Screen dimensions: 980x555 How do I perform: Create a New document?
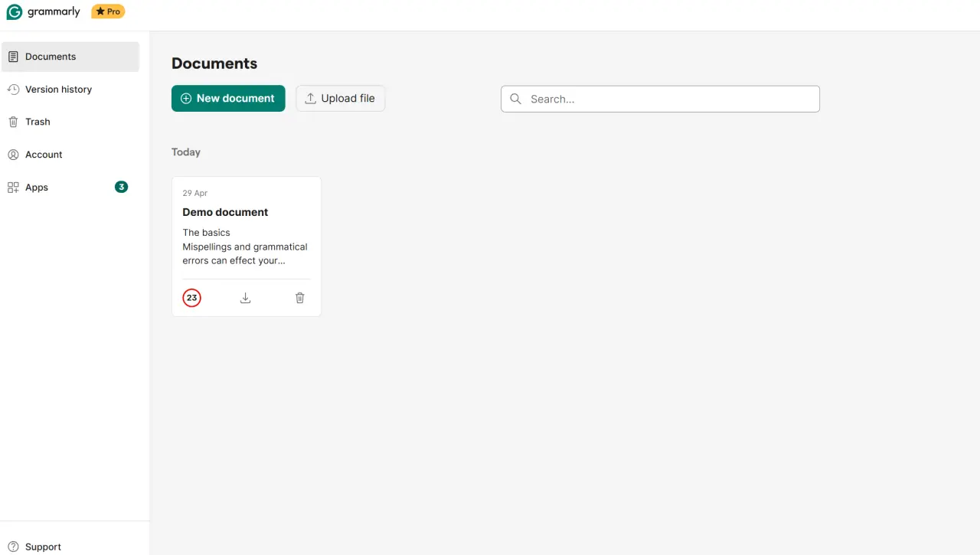tap(228, 98)
